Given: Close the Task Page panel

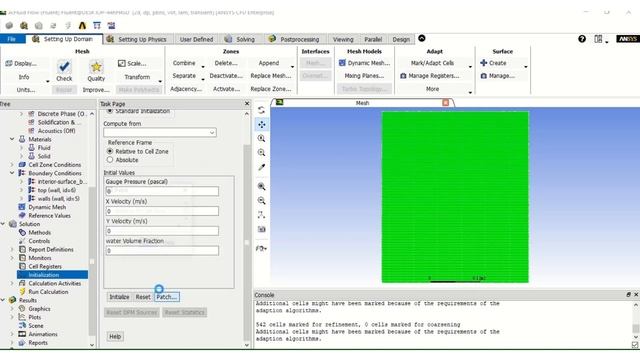Looking at the screenshot, I should [247, 104].
